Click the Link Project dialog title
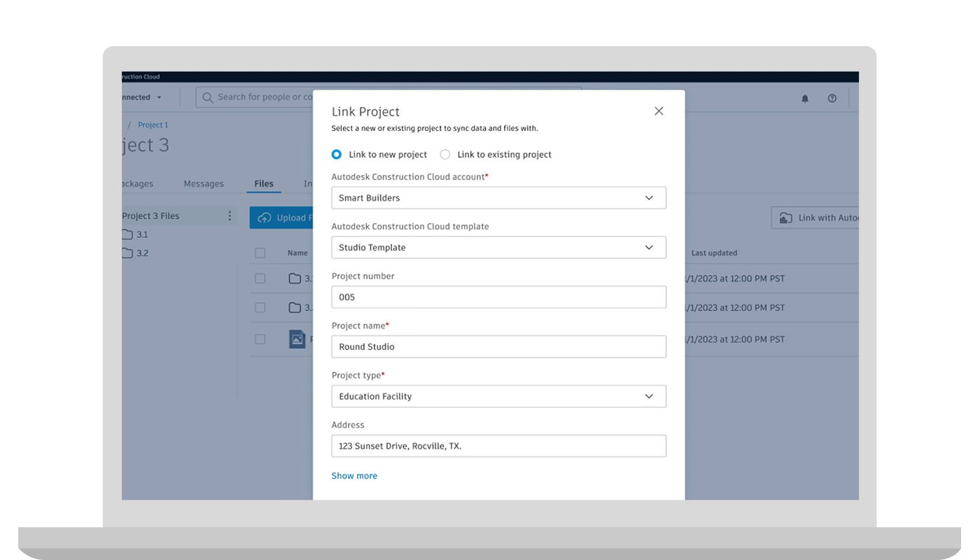Image resolution: width=980 pixels, height=560 pixels. (365, 112)
